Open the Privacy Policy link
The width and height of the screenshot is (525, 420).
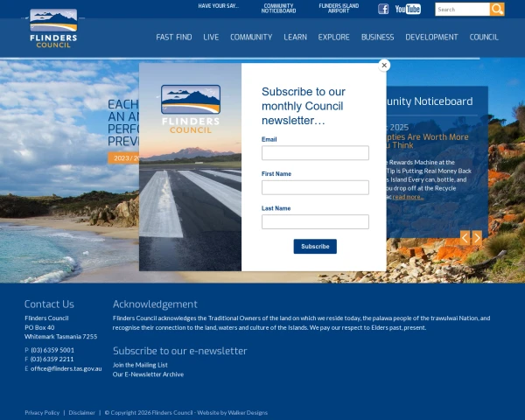tap(42, 413)
